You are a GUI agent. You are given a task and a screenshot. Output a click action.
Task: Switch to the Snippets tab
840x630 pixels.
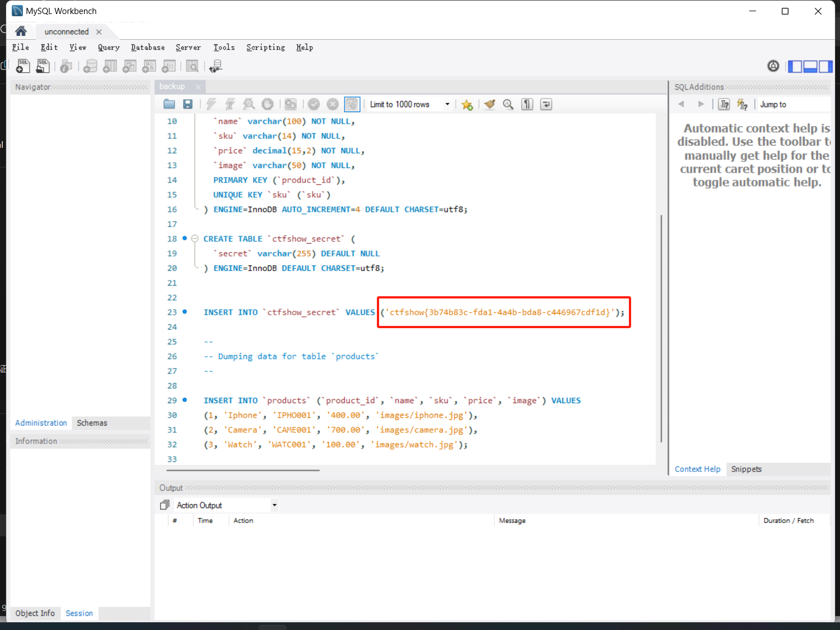pos(746,469)
